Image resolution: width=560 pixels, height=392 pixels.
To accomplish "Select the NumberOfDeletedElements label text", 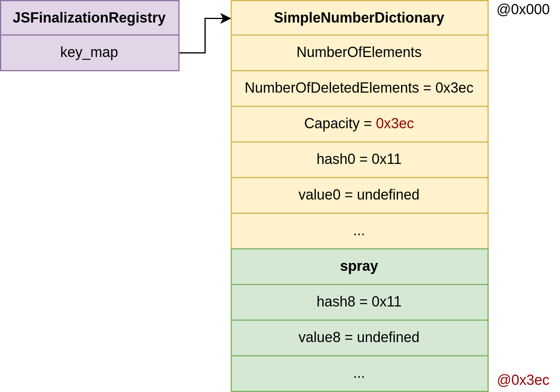I will [332, 88].
